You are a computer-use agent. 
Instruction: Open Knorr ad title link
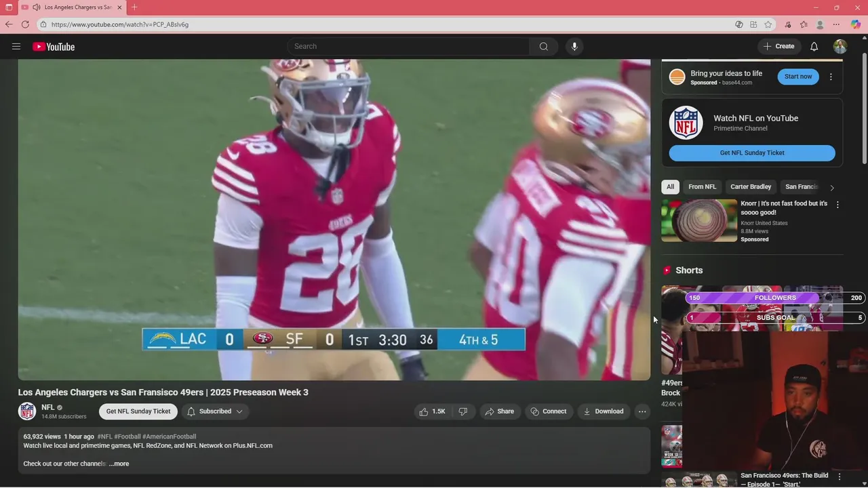(784, 207)
